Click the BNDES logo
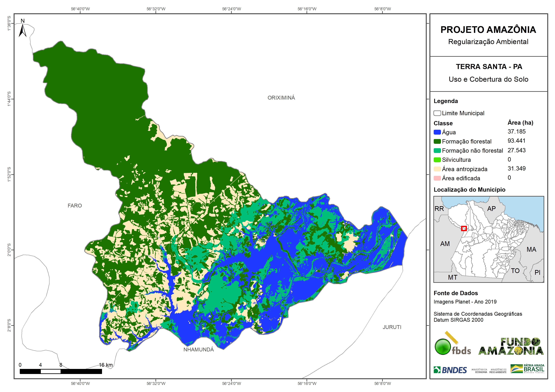The image size is (555, 392). coord(450,370)
